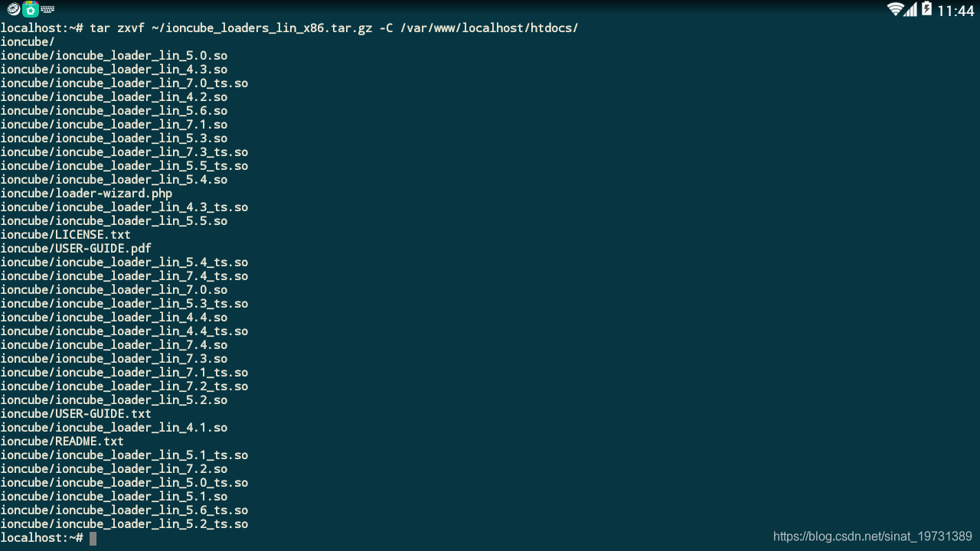Open the green recycle app notification icon
980x551 pixels.
(x=31, y=9)
